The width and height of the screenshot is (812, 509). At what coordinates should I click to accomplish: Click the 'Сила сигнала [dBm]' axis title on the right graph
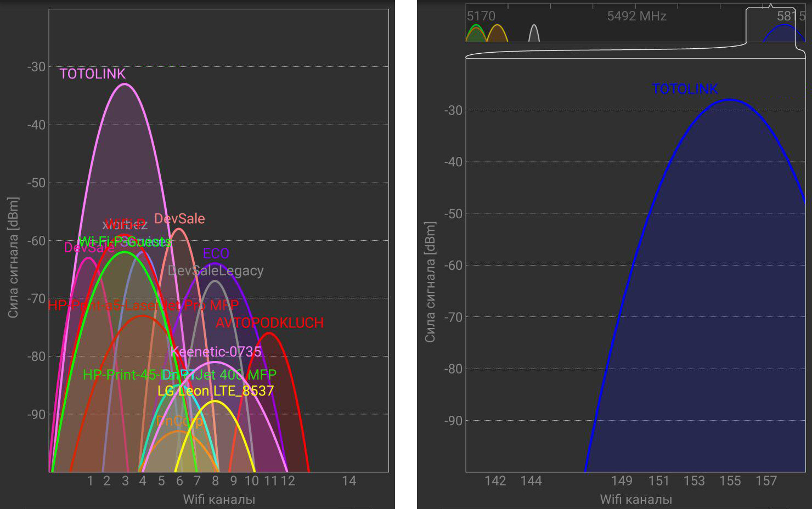[430, 282]
